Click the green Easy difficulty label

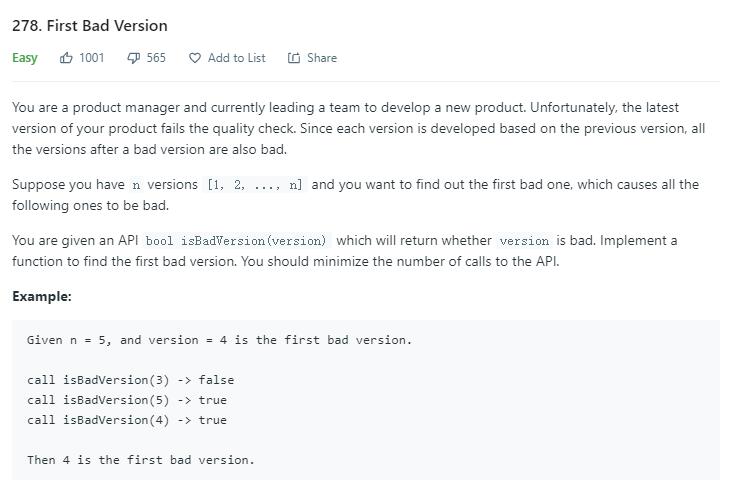tap(25, 58)
